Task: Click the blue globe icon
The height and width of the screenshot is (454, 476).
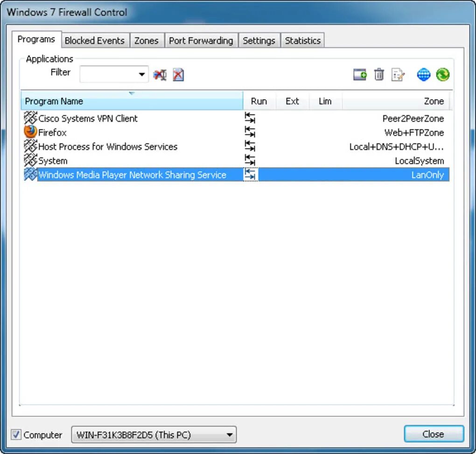Action: (424, 75)
